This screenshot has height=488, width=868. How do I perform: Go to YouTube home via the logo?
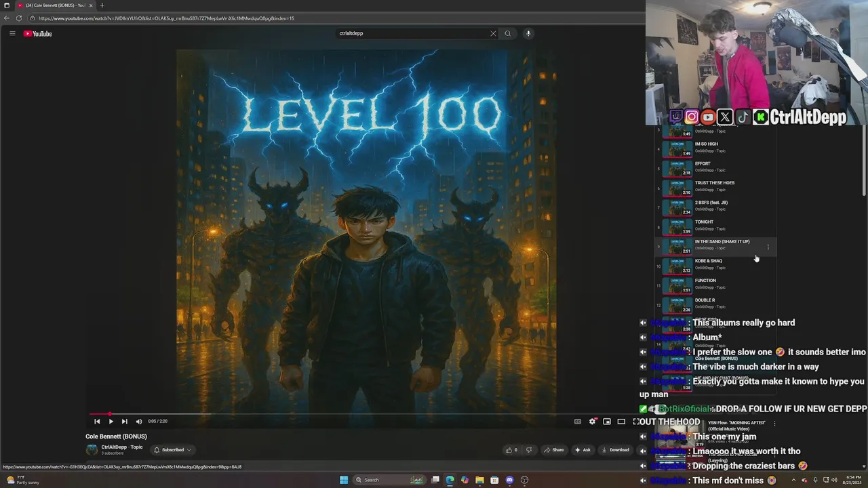38,33
